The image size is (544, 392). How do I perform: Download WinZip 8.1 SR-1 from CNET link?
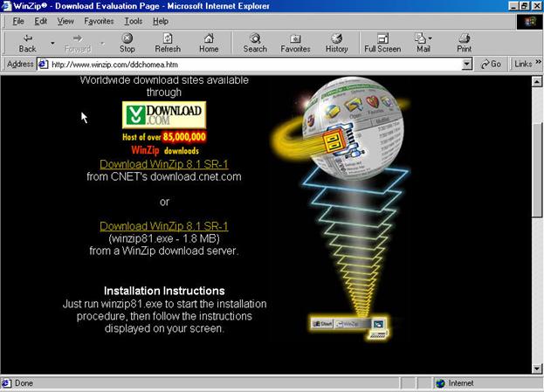[164, 164]
